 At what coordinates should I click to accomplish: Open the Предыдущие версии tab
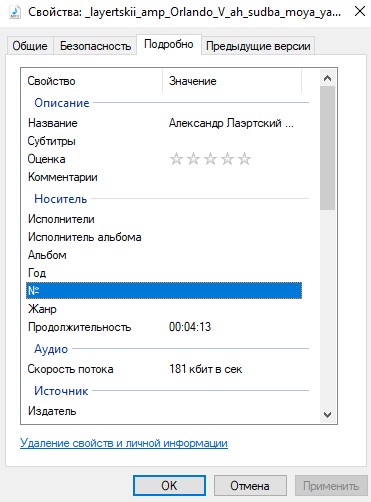258,46
